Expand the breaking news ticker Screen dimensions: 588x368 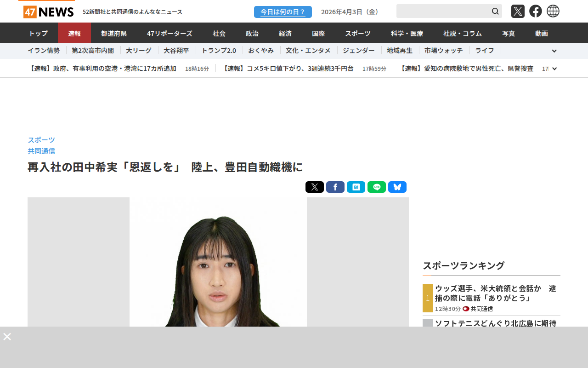click(554, 69)
